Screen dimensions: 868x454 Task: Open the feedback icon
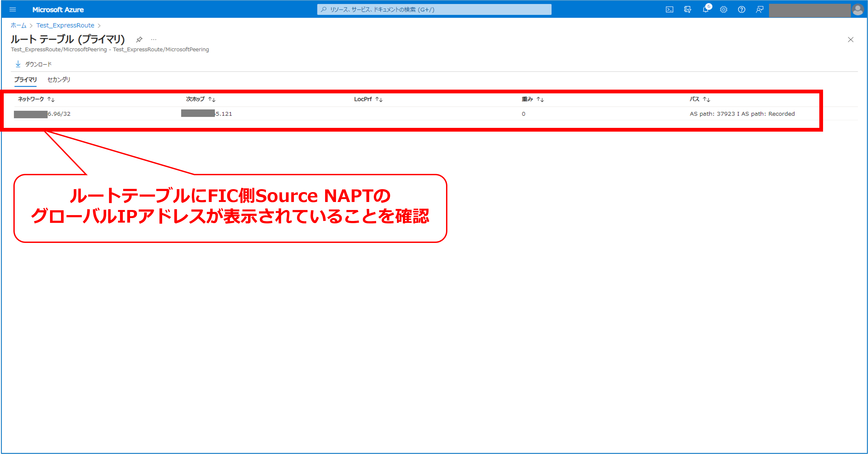tap(759, 9)
